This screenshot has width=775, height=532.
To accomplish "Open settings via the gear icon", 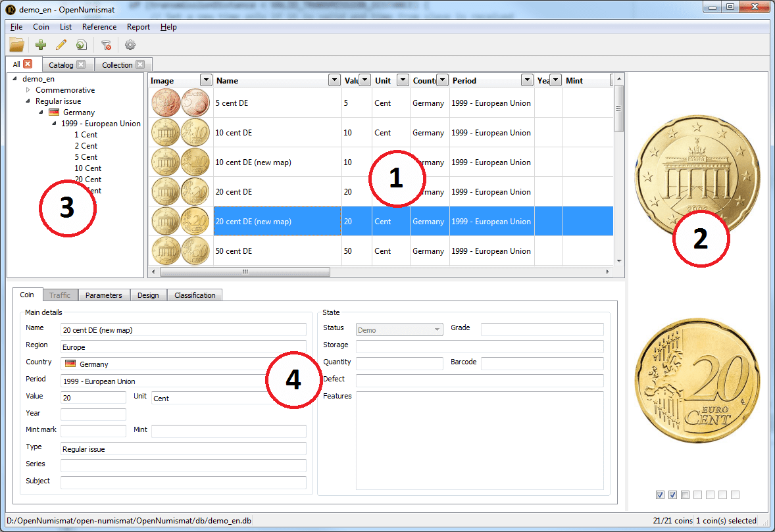I will click(130, 45).
